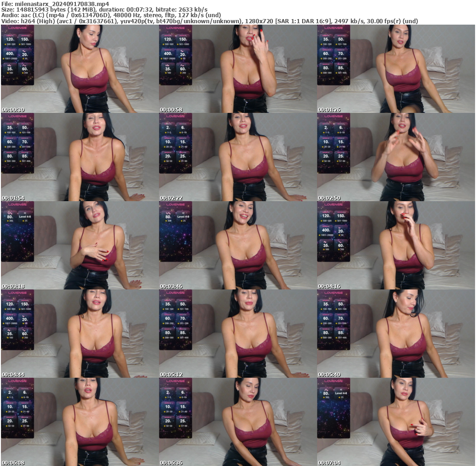Click the 6 token tip icon
This screenshot has height=466, width=476.
[182, 127]
